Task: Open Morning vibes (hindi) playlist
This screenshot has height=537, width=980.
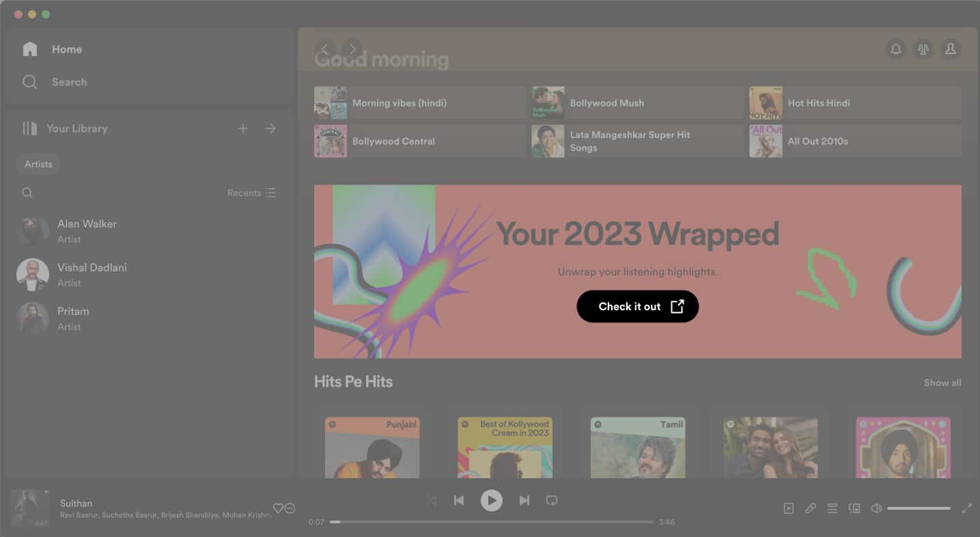Action: pyautogui.click(x=419, y=103)
